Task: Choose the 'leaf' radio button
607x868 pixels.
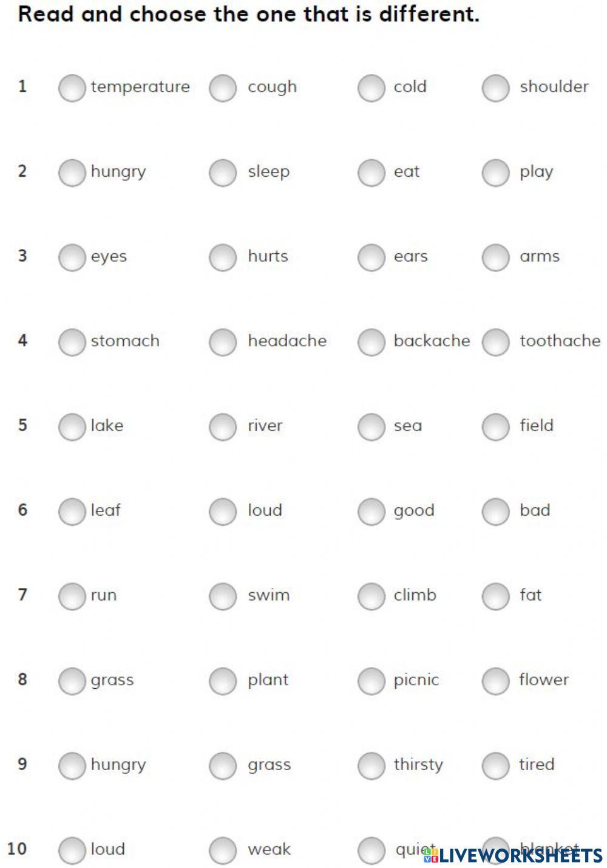Action: coord(72,511)
